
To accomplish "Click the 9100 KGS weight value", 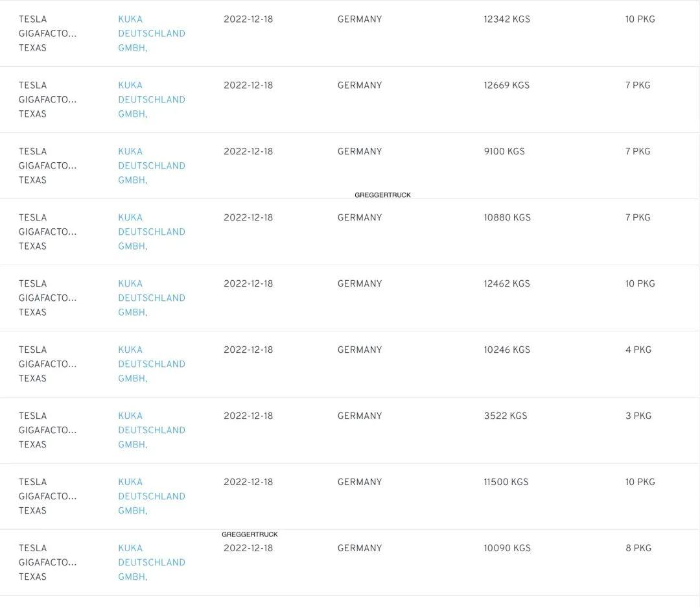I will point(504,152).
